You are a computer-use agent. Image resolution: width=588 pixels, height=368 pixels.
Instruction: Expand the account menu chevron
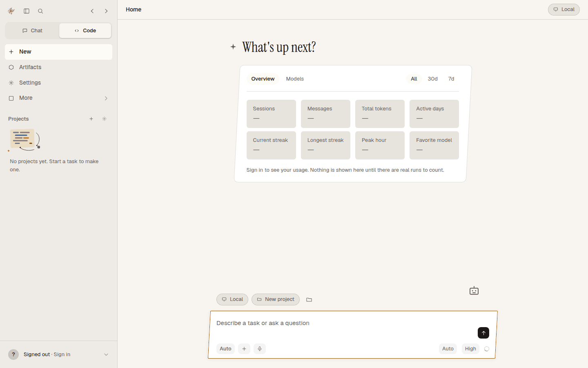[x=106, y=355]
